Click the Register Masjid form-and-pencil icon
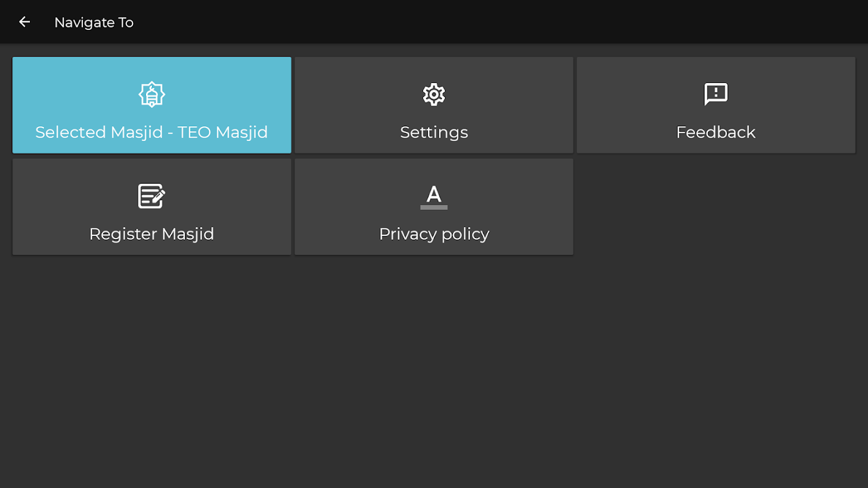868x488 pixels. click(x=151, y=196)
